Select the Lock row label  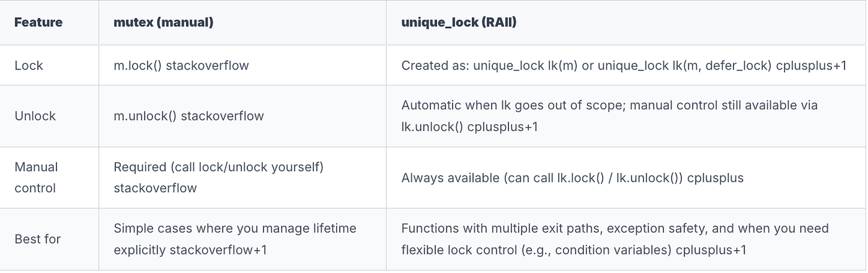pos(29,65)
